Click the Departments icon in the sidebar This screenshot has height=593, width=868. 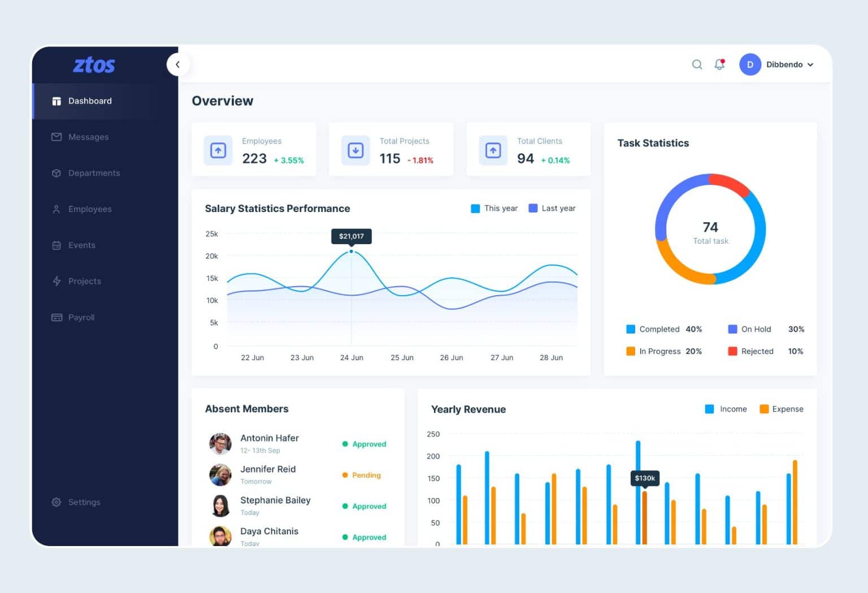(x=57, y=173)
